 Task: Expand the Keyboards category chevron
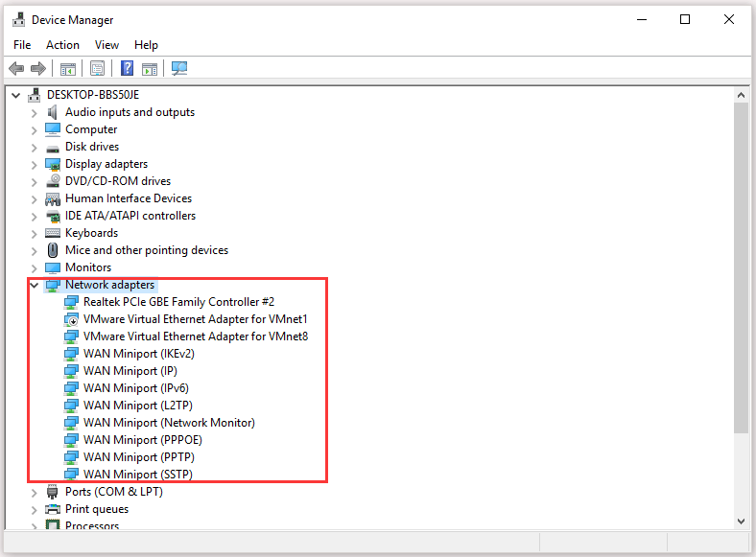click(34, 234)
